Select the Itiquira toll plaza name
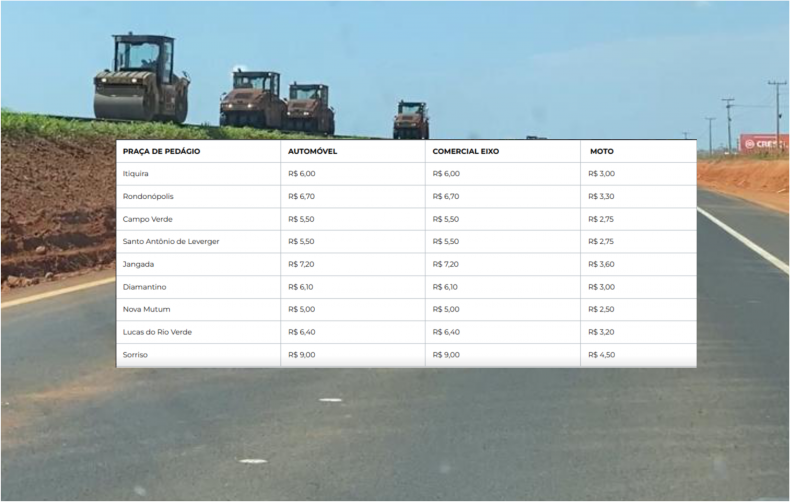This screenshot has height=502, width=790. pos(136,174)
